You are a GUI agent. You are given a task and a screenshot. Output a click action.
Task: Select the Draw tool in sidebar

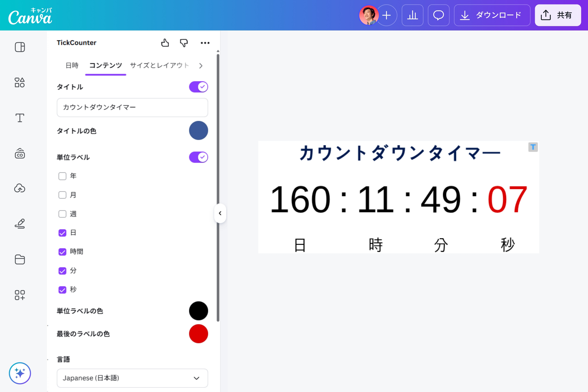point(20,224)
